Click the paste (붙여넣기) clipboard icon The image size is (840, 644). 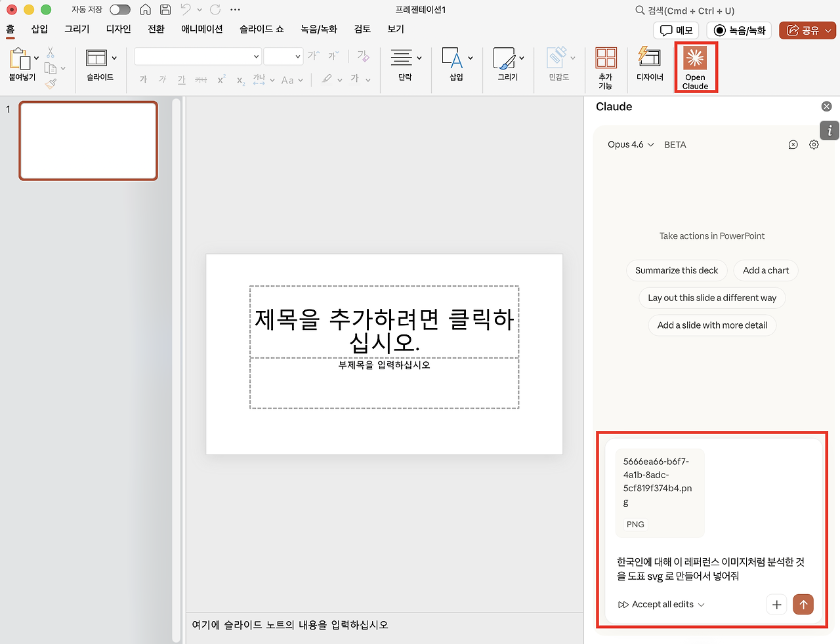point(20,58)
